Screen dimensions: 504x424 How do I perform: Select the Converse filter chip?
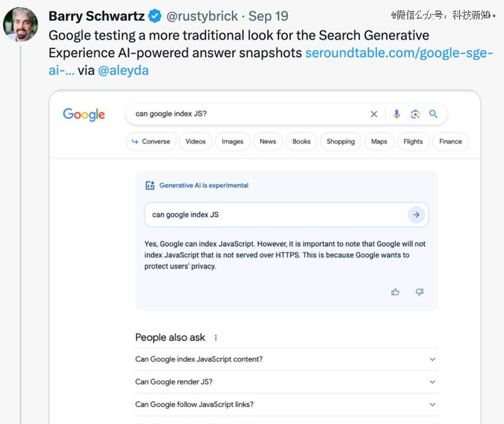click(x=151, y=142)
